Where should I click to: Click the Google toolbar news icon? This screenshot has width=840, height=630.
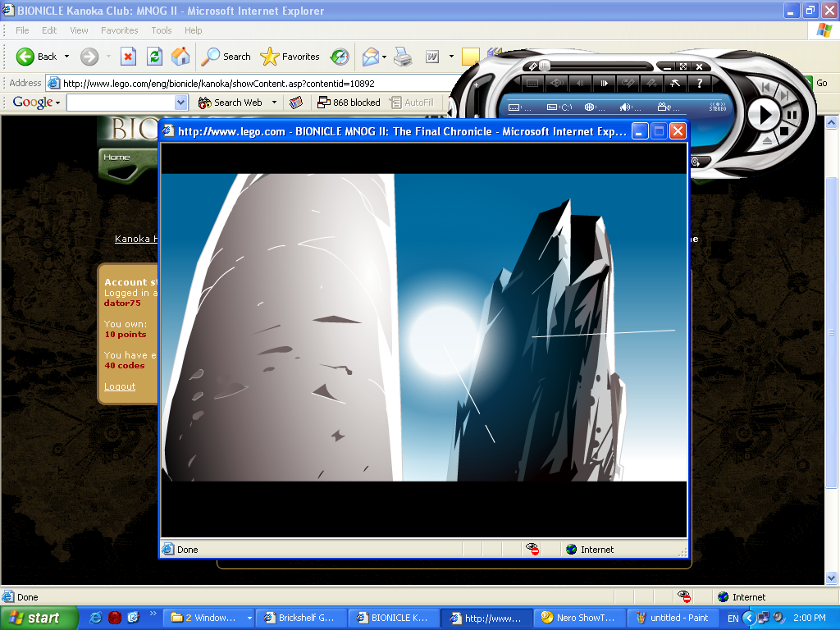click(x=296, y=103)
